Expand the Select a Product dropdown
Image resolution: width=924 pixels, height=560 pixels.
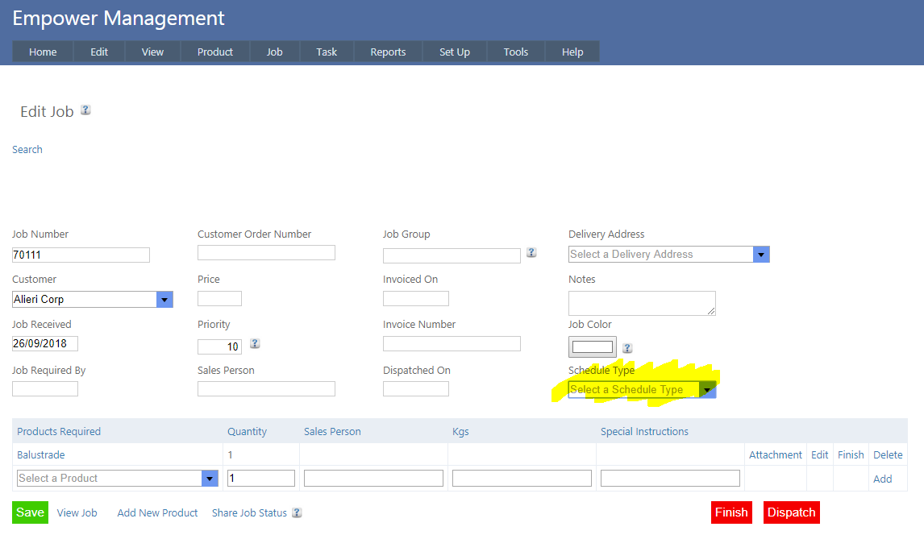click(x=210, y=478)
